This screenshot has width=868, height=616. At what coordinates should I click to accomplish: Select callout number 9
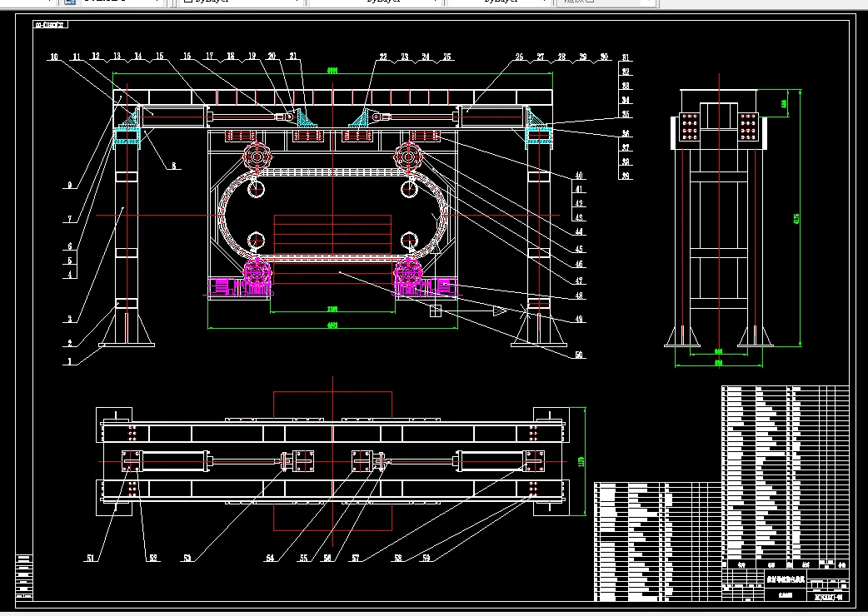point(70,186)
